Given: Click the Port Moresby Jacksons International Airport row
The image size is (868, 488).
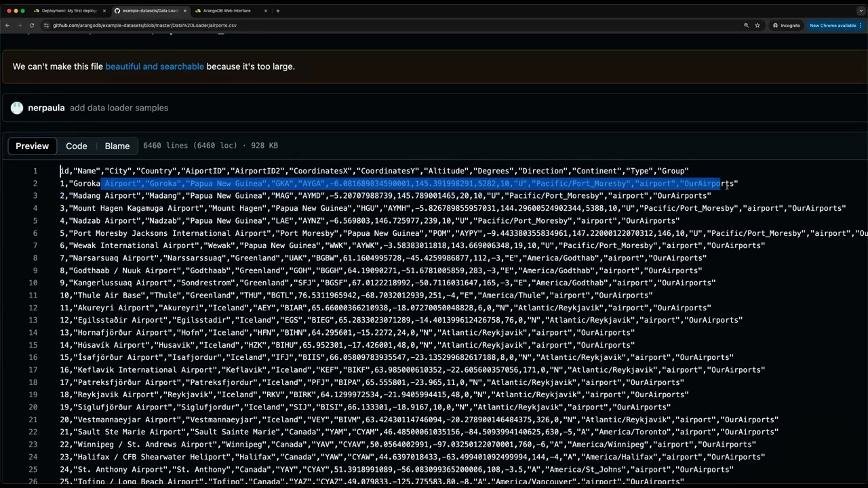Looking at the screenshot, I should [464, 233].
